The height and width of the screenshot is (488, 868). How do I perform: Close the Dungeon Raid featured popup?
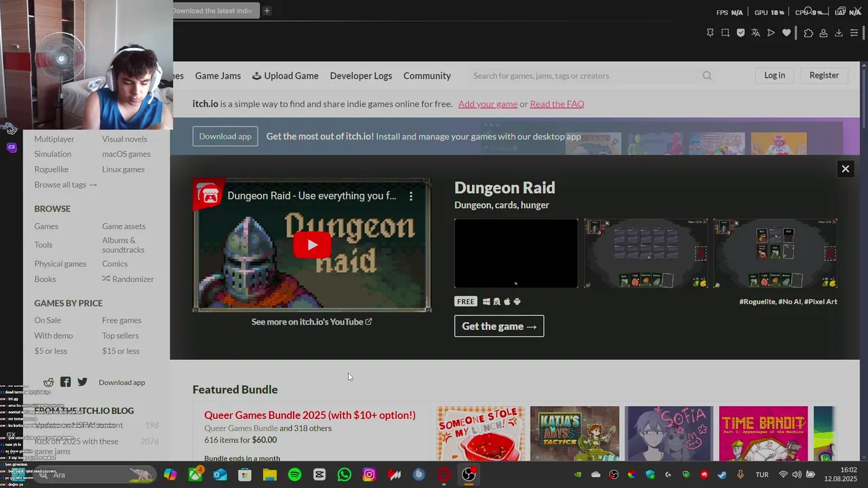(845, 169)
